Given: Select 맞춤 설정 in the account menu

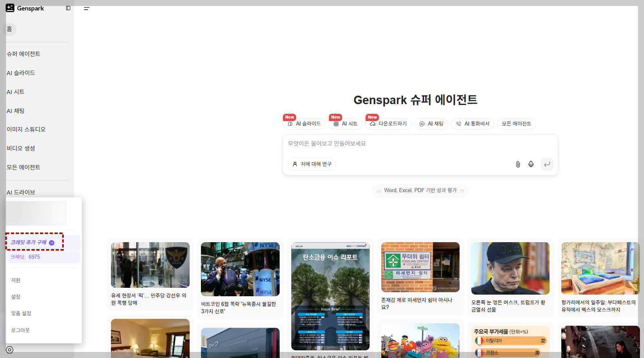Looking at the screenshot, I should coord(21,313).
